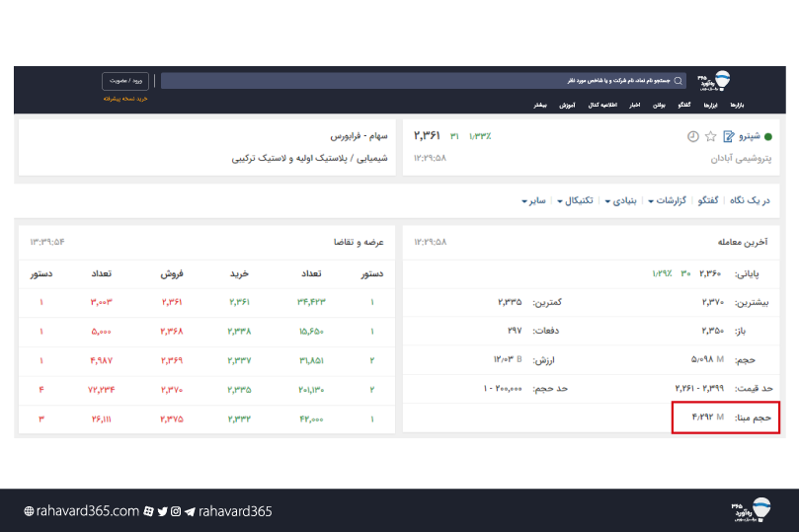The height and width of the screenshot is (532, 799).
Task: Click the Rahavard 365 logo in header
Action: 718,80
